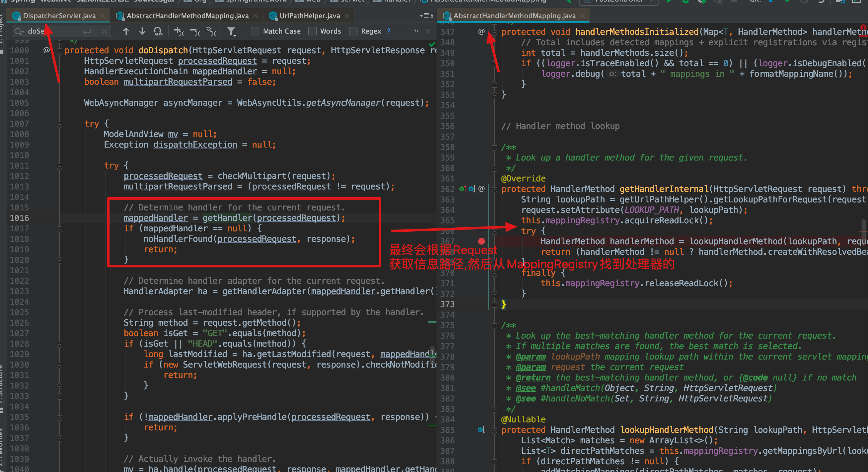Unselect occurrence icon in find bar
The width and height of the screenshot is (868, 472).
point(195,31)
